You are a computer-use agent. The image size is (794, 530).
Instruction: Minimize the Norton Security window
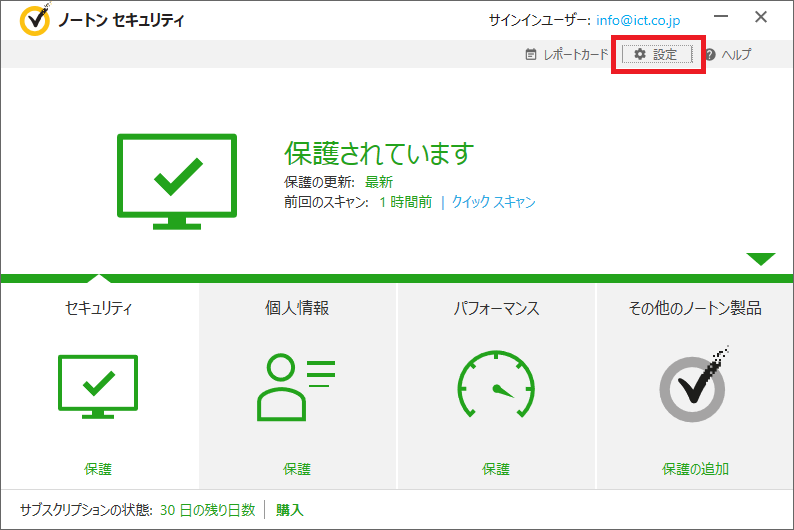[x=721, y=17]
